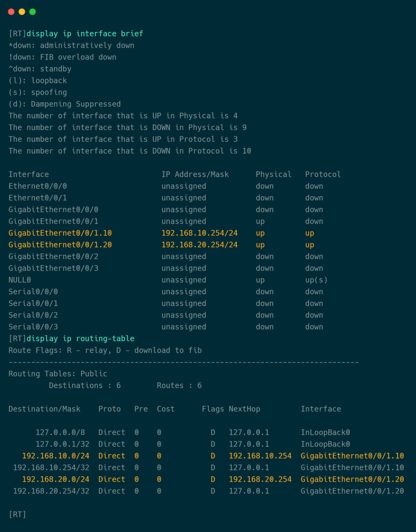
Task: Click the '*down: administratively down' legend line
Action: (72, 45)
